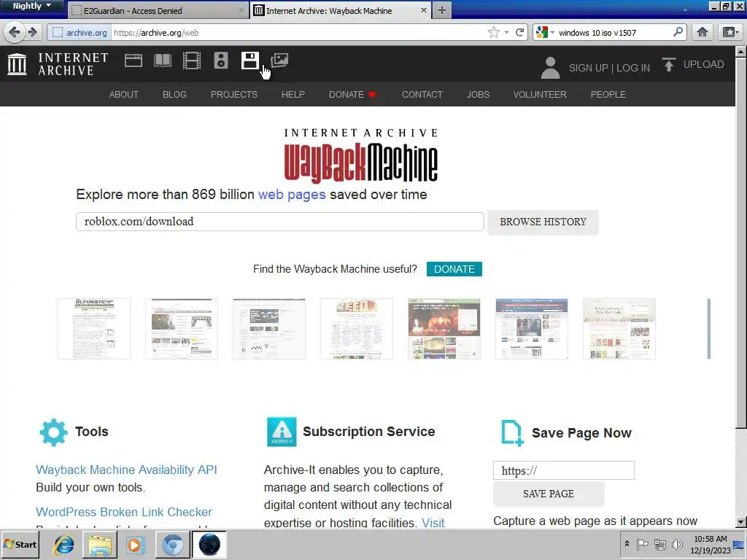Click the search magnifier icon

click(x=678, y=32)
